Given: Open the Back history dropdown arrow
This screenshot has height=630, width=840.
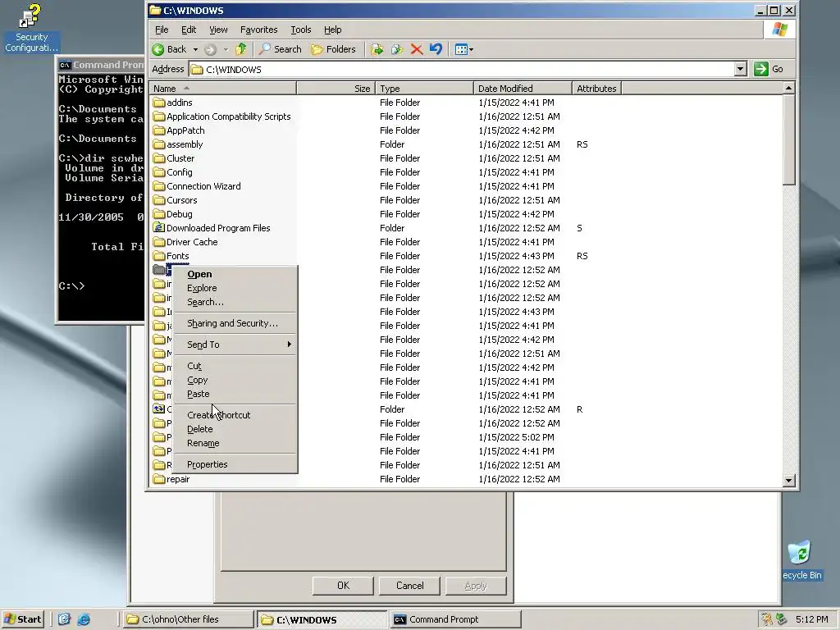Looking at the screenshot, I should point(195,49).
